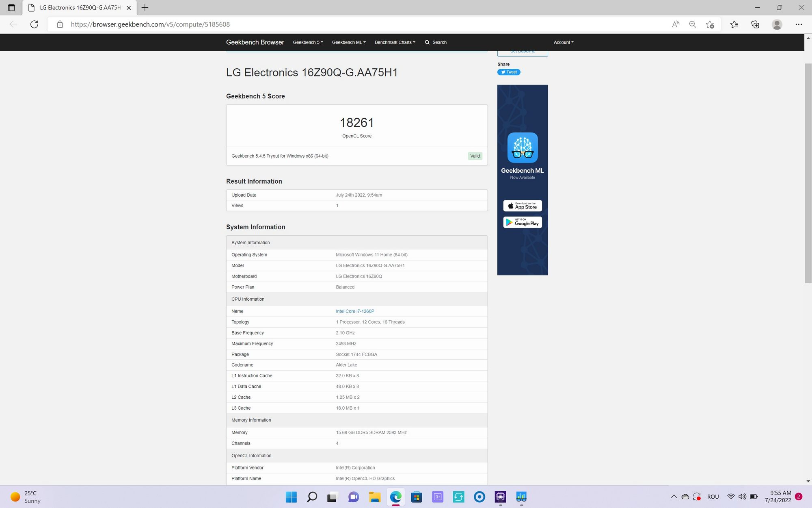This screenshot has width=812, height=508.
Task: Open the Intel Core i7-1260P link
Action: click(x=355, y=311)
